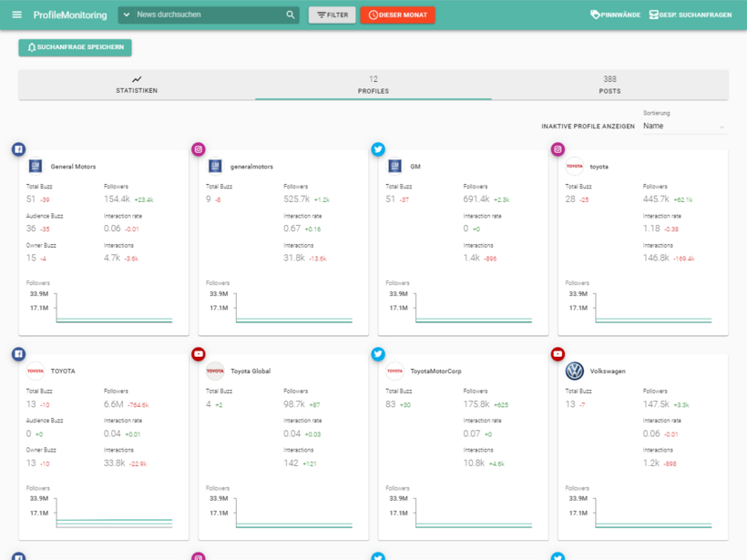The image size is (747, 560).
Task: Click Facebook icon on General Motors card
Action: pos(18,149)
